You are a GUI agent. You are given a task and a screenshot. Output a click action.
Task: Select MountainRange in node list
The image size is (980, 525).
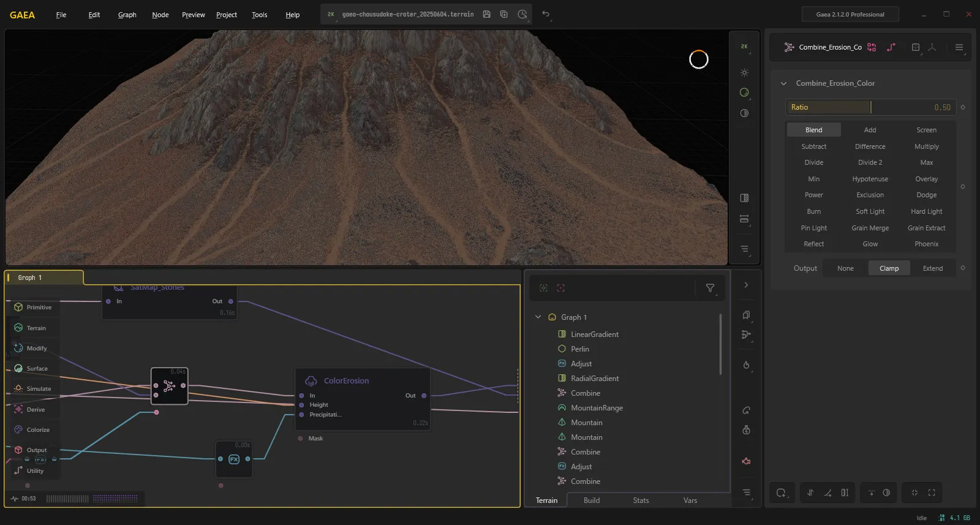(597, 408)
